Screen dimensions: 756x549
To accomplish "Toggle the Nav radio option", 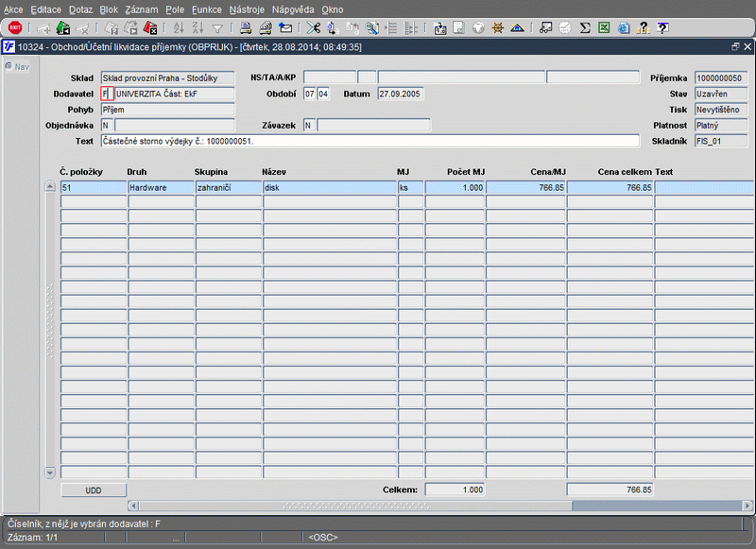I will [9, 66].
